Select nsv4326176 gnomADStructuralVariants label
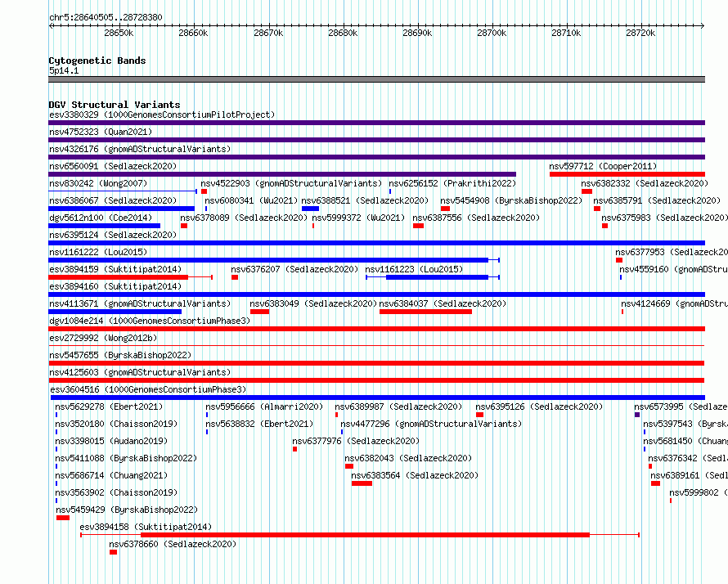Viewport: 728px width, 584px height. (x=140, y=149)
